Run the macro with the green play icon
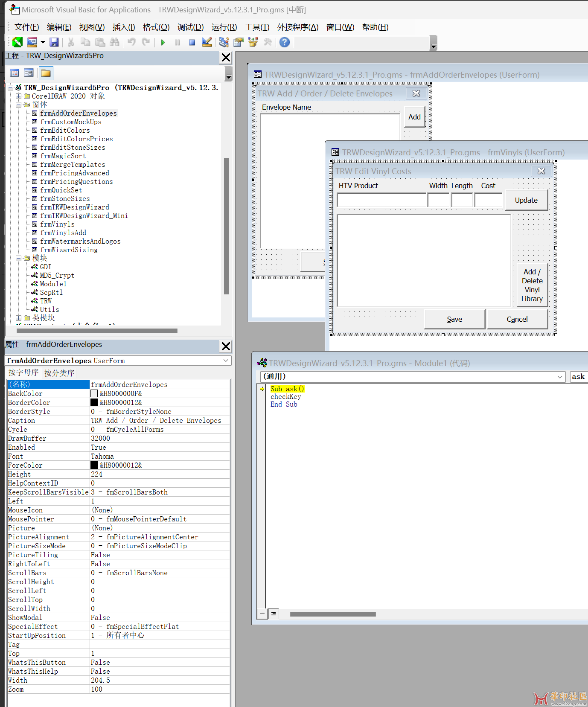This screenshot has width=588, height=707. pos(163,42)
